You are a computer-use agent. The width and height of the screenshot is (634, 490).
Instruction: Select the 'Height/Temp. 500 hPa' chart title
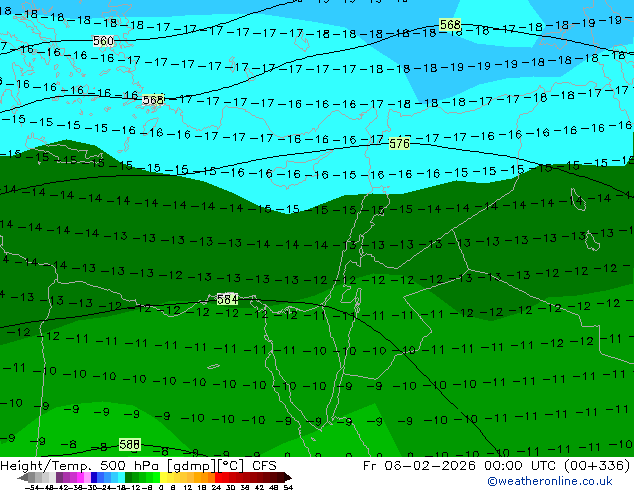82,466
